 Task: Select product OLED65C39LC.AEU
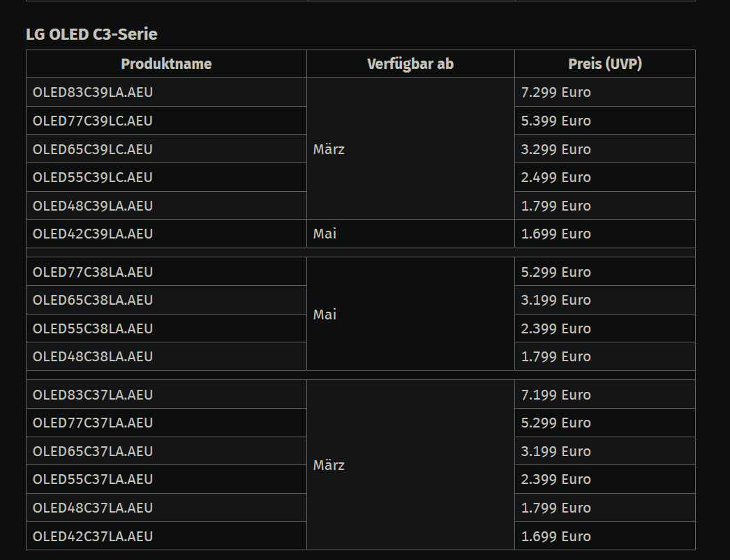(x=92, y=149)
